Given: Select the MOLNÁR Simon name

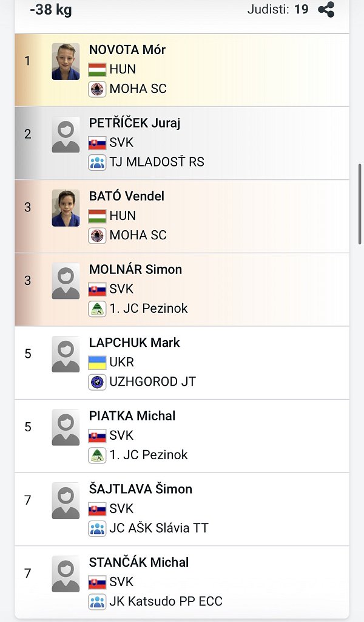Looking at the screenshot, I should 135,269.
